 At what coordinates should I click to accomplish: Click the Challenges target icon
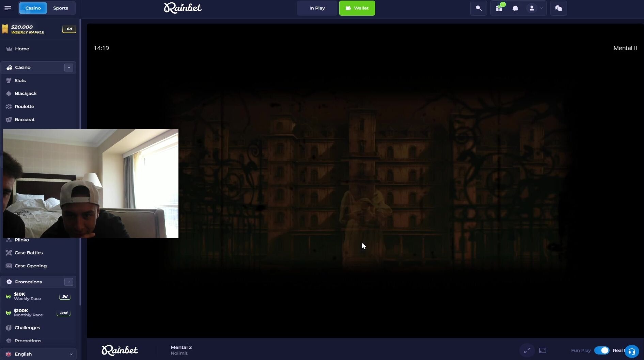[9, 328]
